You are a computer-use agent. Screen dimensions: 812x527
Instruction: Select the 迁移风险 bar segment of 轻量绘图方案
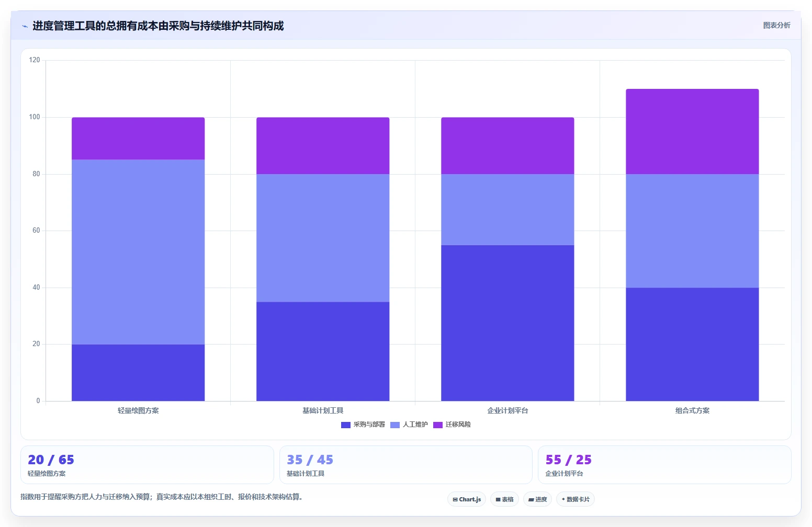[138, 139]
